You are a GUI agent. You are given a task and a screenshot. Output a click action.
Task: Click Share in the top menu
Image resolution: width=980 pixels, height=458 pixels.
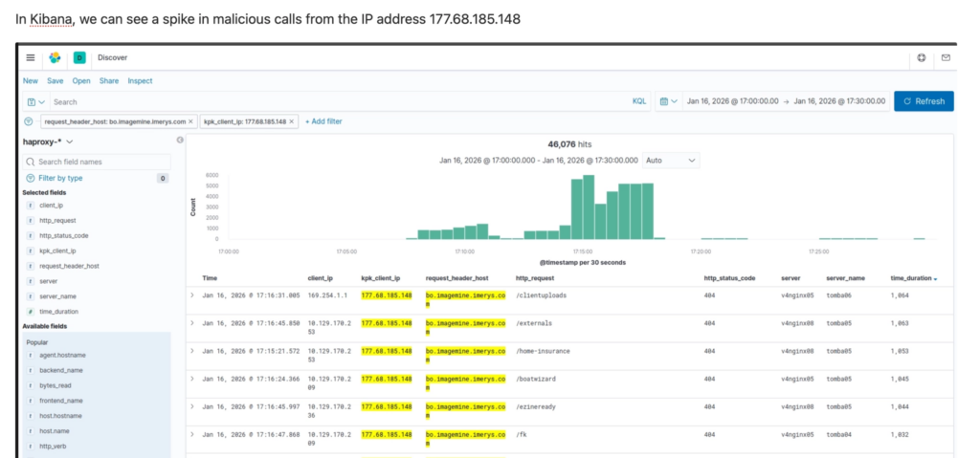(108, 81)
